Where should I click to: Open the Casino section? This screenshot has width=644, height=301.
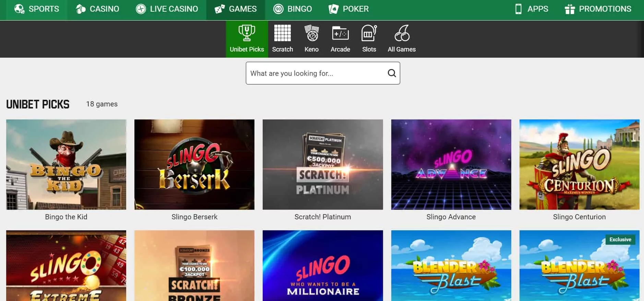pos(97,9)
